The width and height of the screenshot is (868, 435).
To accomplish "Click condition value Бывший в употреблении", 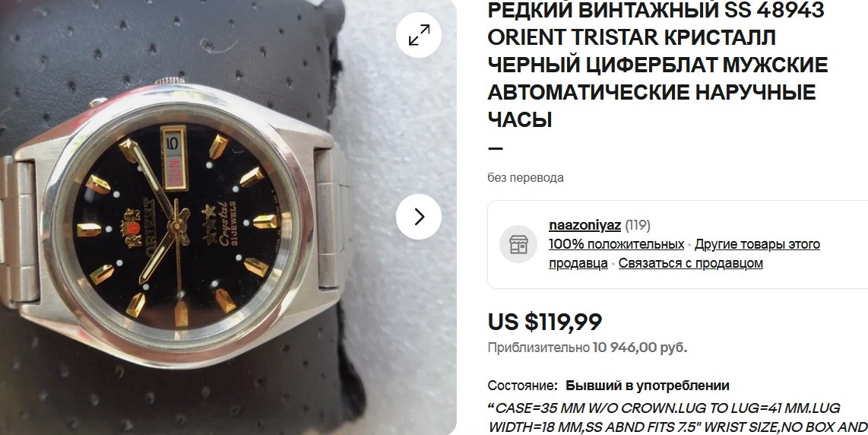I will [x=647, y=385].
